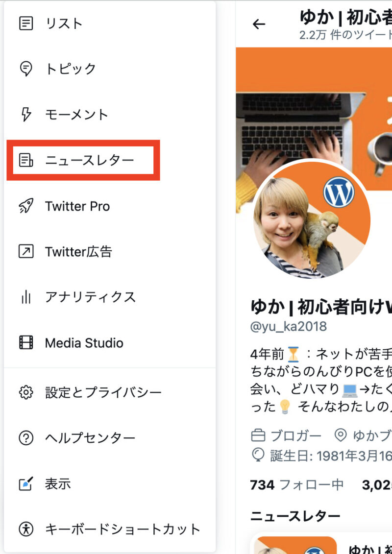
Task: Open 設定とプライバシー
Action: [x=110, y=392]
